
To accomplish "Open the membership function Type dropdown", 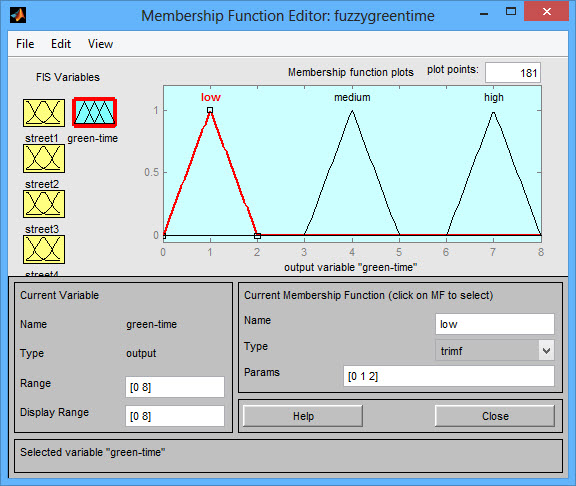I will (x=494, y=350).
